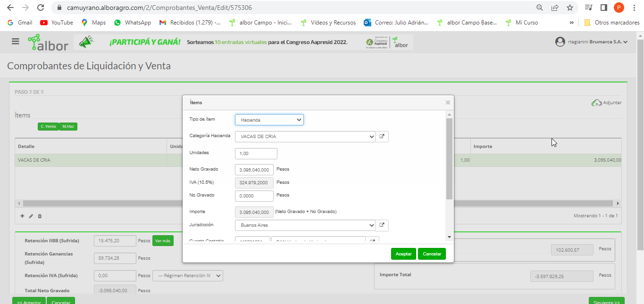Open the Gmail bookmark
The width and height of the screenshot is (644, 304).
(20, 23)
